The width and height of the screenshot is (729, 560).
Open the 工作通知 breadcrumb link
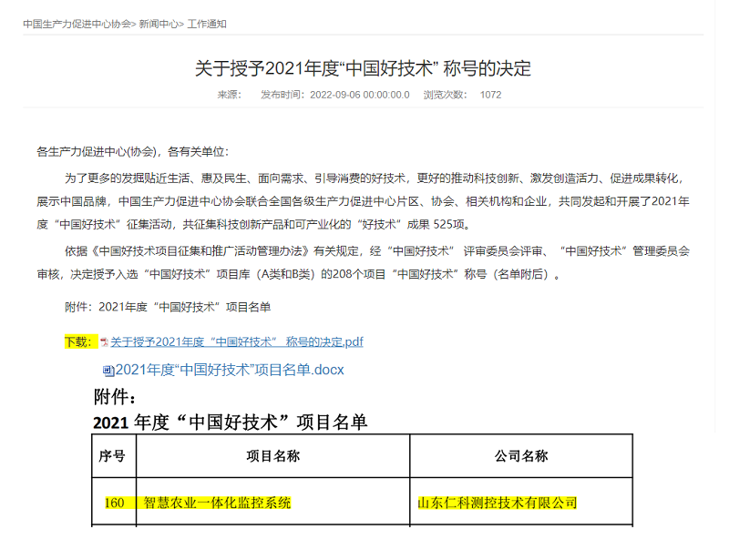[207, 25]
